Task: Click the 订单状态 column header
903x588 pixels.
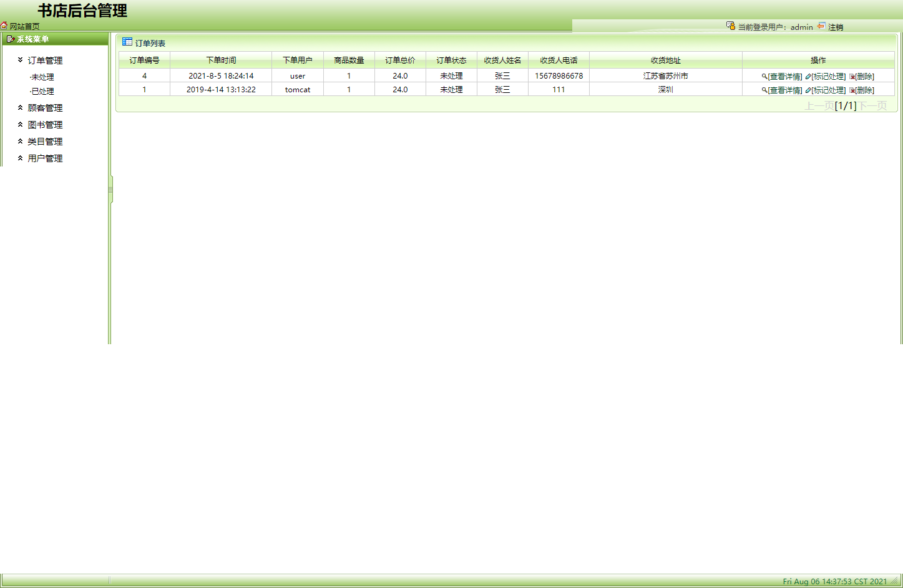Action: click(x=451, y=60)
